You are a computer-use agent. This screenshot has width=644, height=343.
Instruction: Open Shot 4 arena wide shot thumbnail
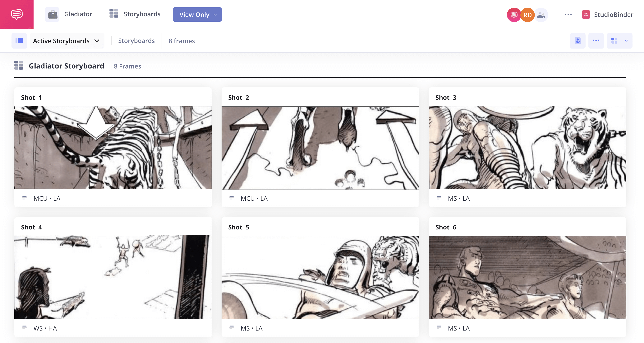pyautogui.click(x=113, y=277)
